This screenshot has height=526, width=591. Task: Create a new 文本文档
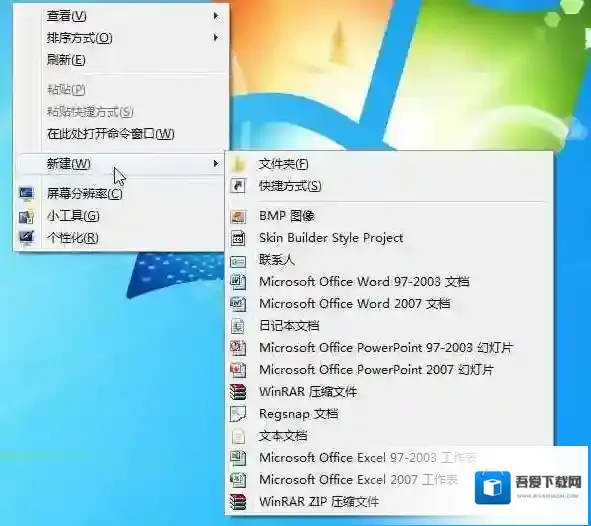[389, 436]
